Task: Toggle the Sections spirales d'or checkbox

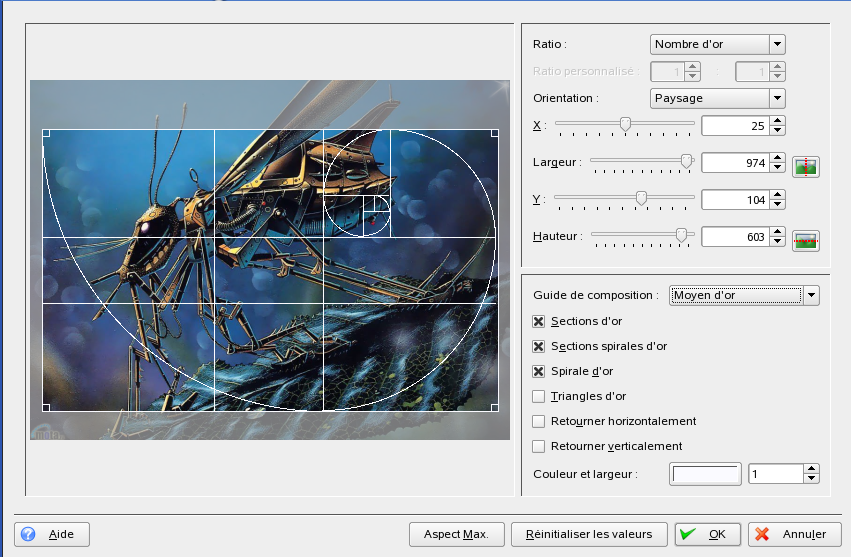Action: pyautogui.click(x=538, y=346)
